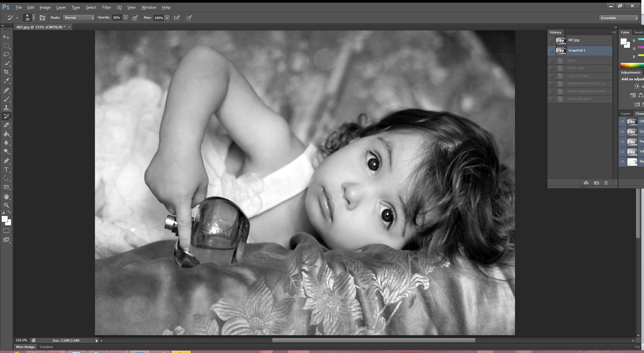Screen dimensions: 644x353
Task: Select the greyed 'Select All Layers' history state
Action: click(x=580, y=99)
